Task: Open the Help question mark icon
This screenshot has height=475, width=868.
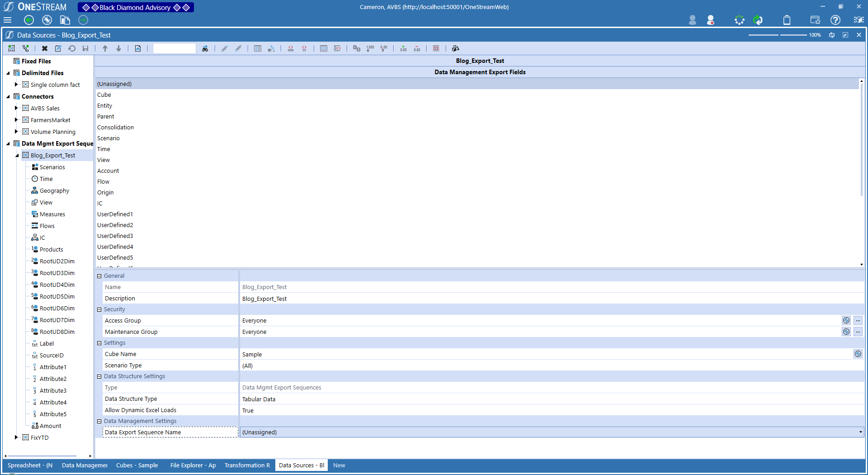Action: point(835,20)
